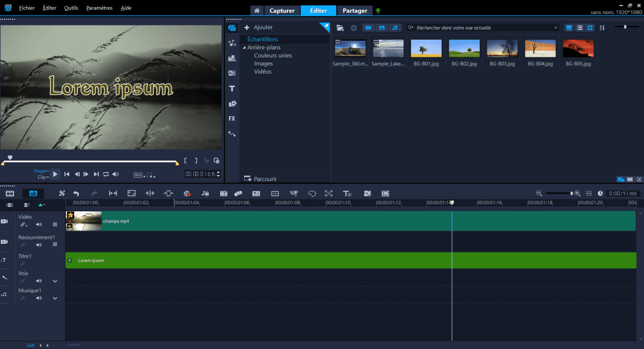Open the Subtitle editor icon
Viewport: 644px width, 349px height.
256,194
